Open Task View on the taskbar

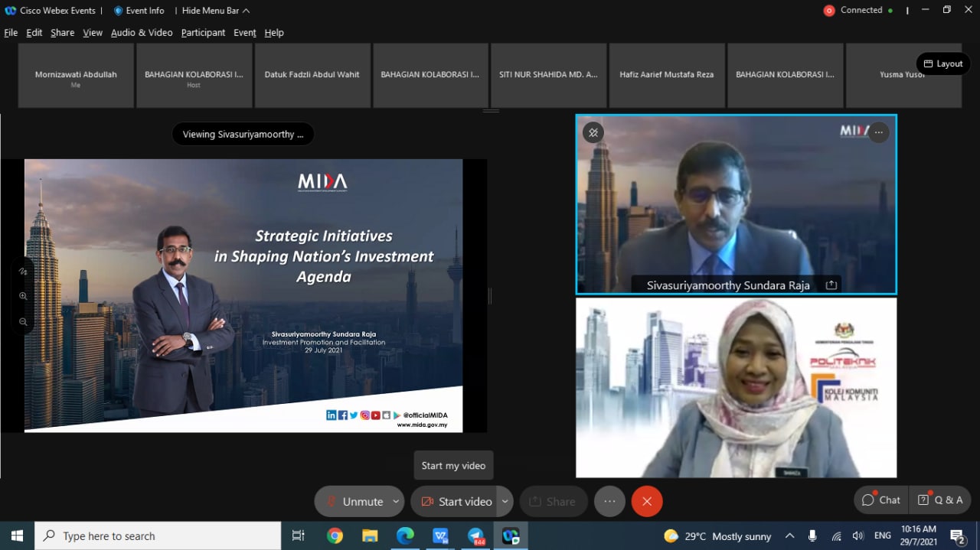coord(299,535)
